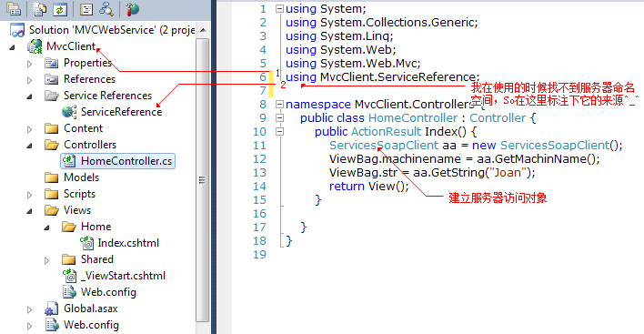Screen dimensions: 644x334
Task: Click the Global.asax file icon
Action: pyautogui.click(x=51, y=309)
